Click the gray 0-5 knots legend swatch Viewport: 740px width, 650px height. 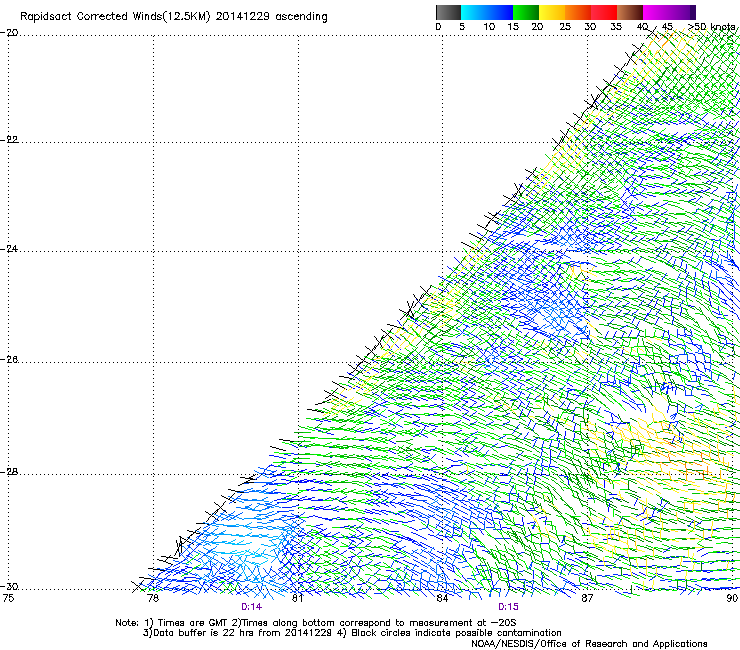(448, 12)
